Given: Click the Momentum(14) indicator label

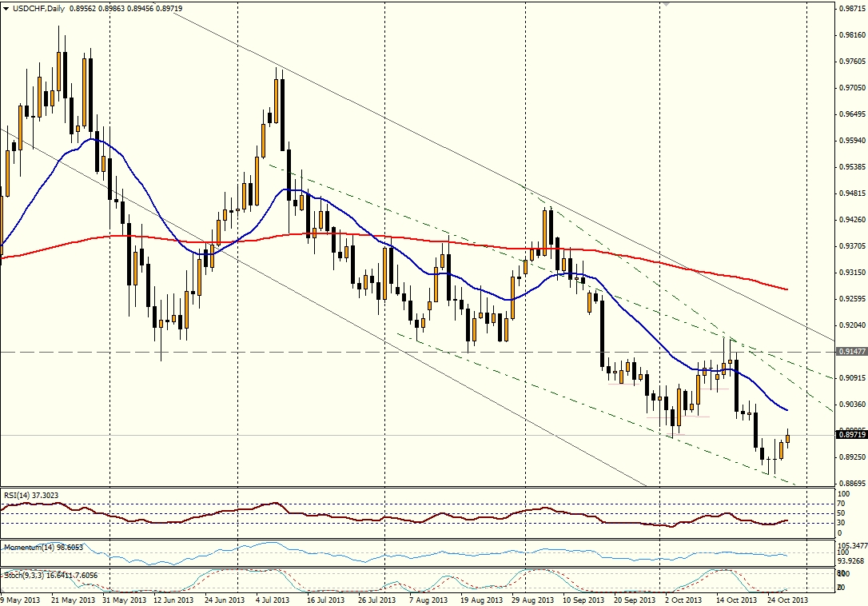Looking at the screenshot, I should pyautogui.click(x=34, y=547).
